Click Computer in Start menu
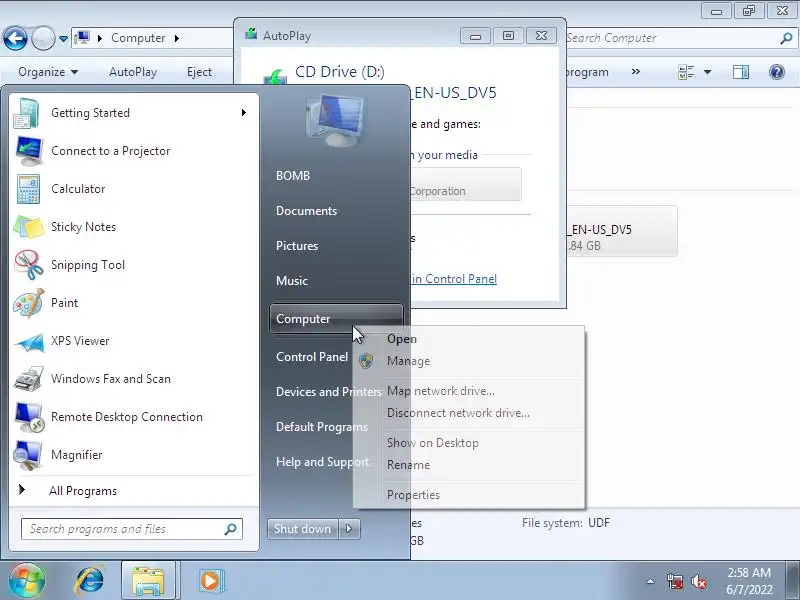The width and height of the screenshot is (800, 600). (x=336, y=319)
